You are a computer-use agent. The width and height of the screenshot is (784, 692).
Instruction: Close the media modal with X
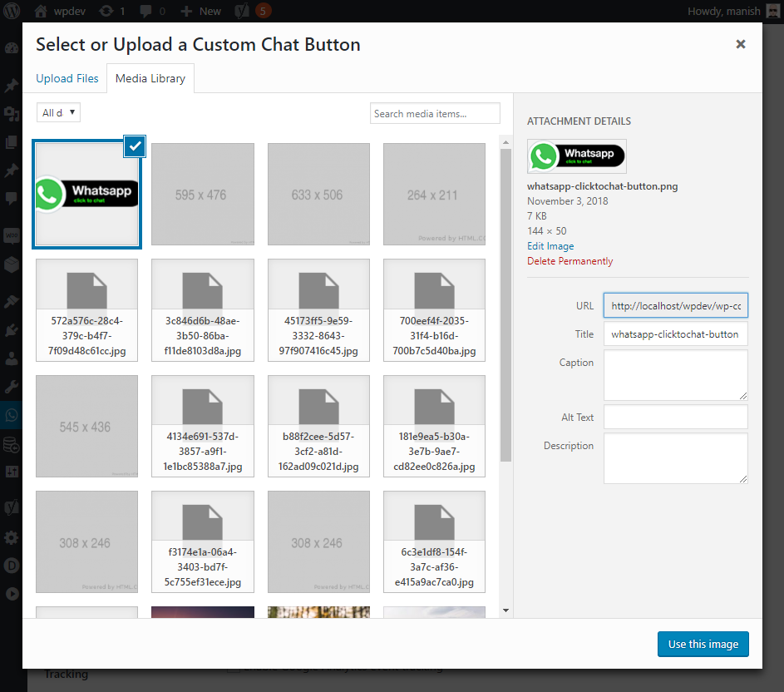click(741, 44)
